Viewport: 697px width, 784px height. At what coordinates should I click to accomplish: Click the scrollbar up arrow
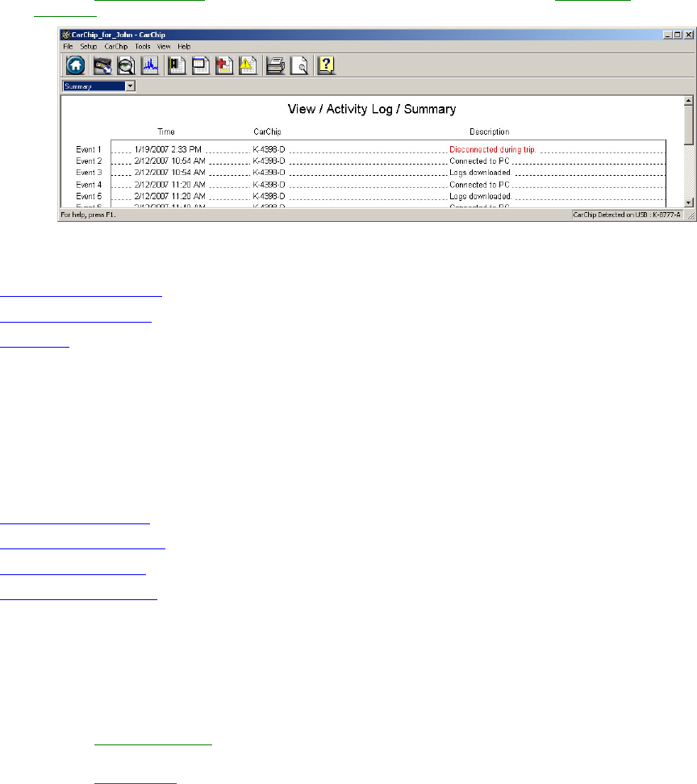coord(688,101)
